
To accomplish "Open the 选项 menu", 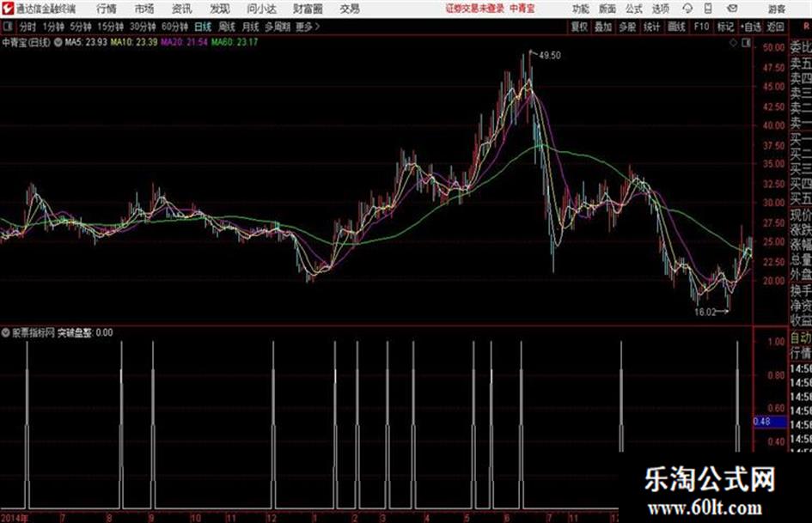I will [661, 9].
